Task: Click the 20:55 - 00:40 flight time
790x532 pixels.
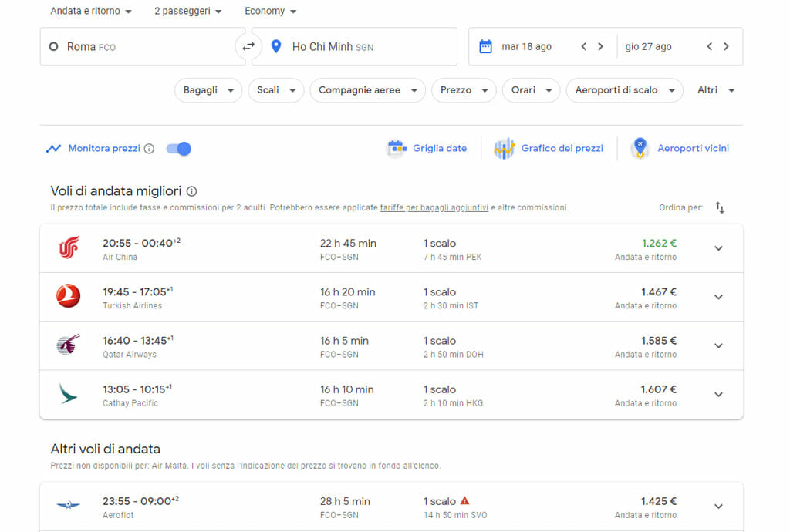Action: [x=141, y=243]
